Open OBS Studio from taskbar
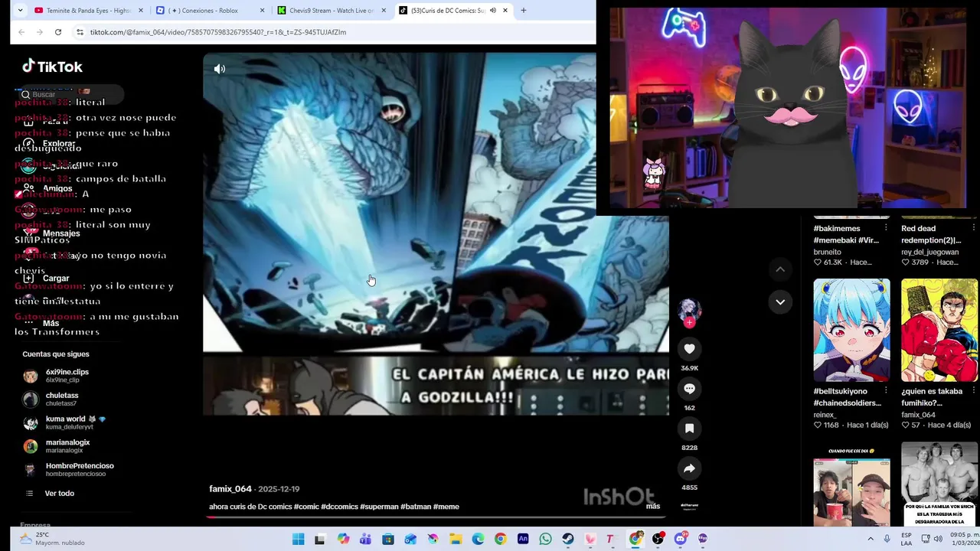The image size is (980, 551). coord(658,540)
